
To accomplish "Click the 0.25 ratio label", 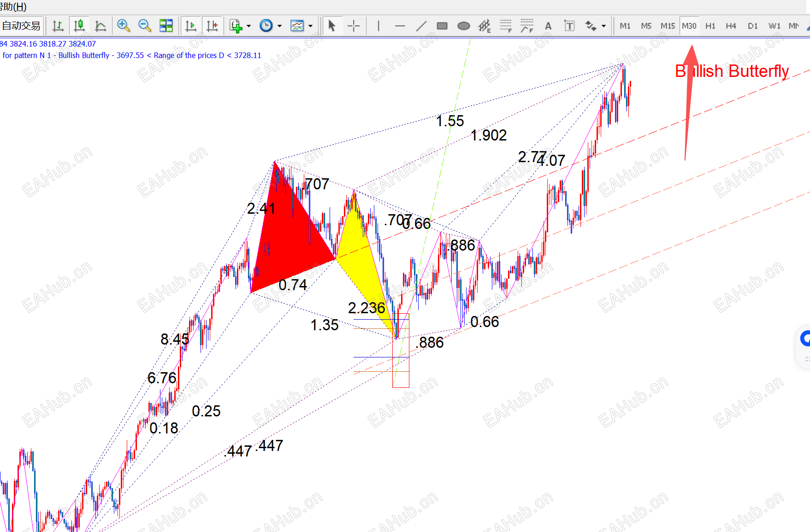I will coord(206,411).
